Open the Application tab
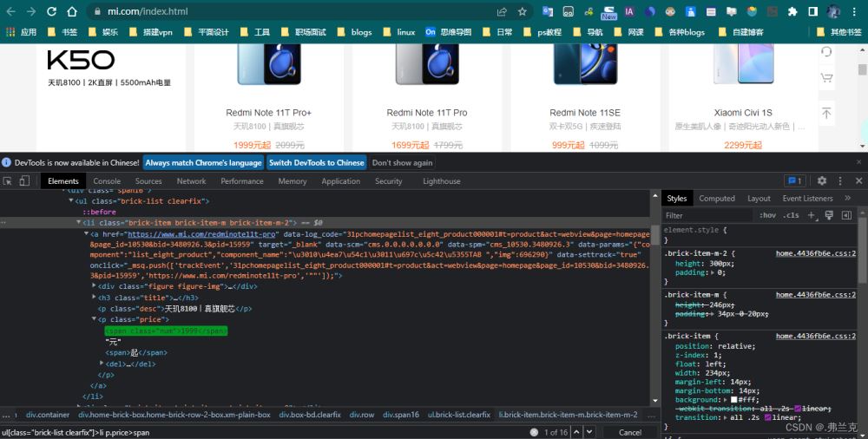The width and height of the screenshot is (868, 439). click(x=341, y=181)
